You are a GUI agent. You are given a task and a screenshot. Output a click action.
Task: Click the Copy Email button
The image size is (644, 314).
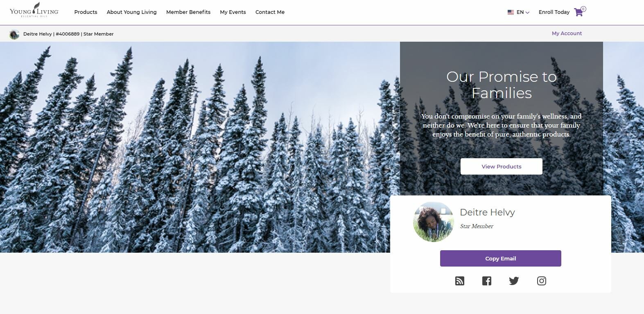pyautogui.click(x=501, y=258)
